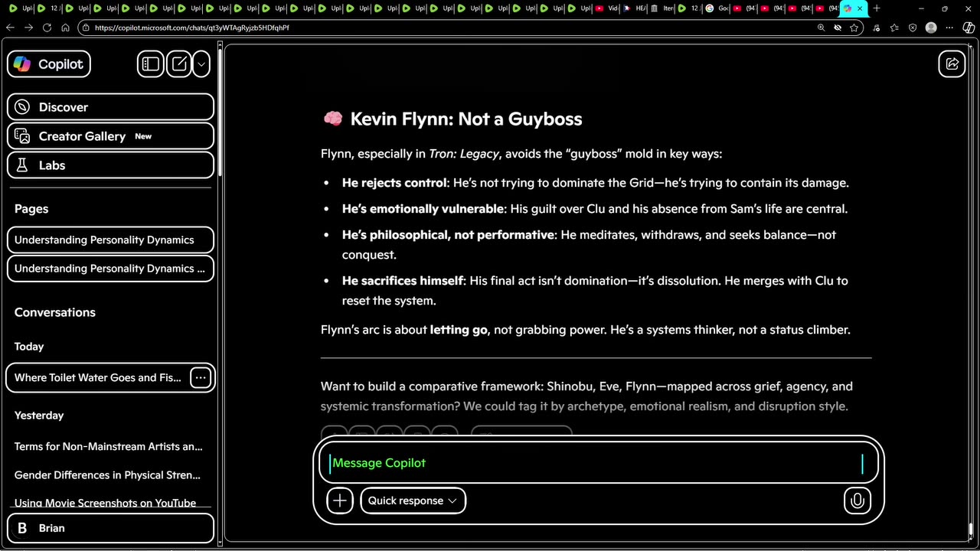This screenshot has width=980, height=551.
Task: Open the favorites list
Action: (894, 28)
